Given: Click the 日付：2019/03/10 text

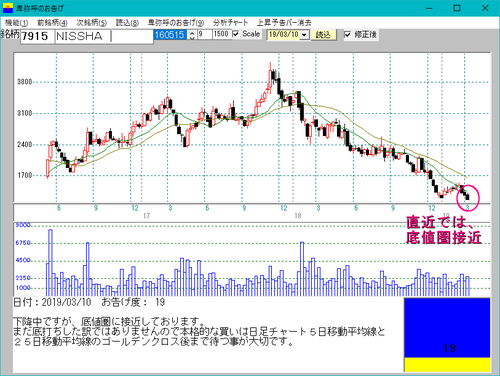Looking at the screenshot, I should [x=52, y=302].
